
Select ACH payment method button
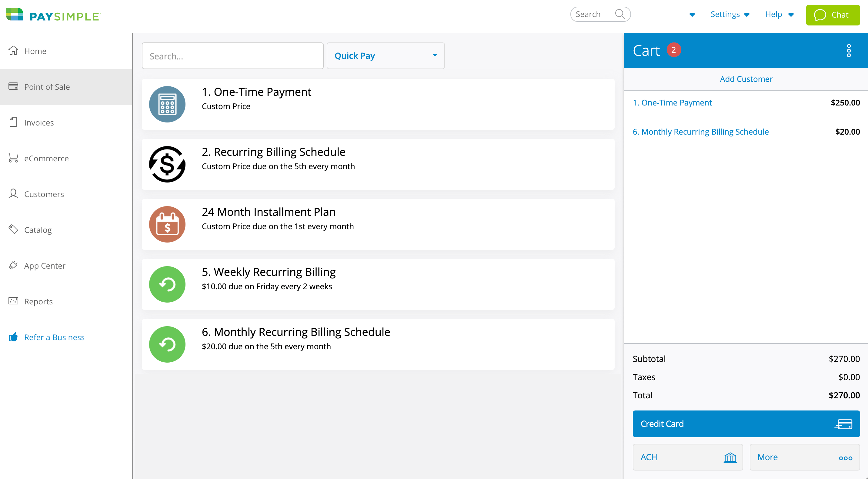click(687, 457)
